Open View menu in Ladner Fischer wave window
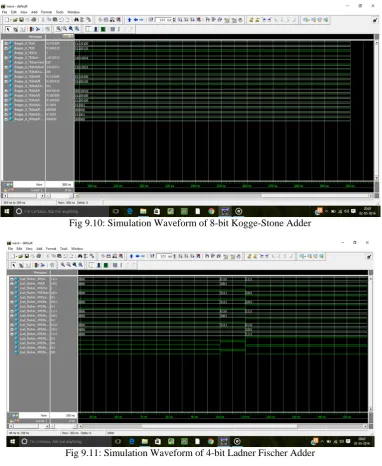 [29, 249]
